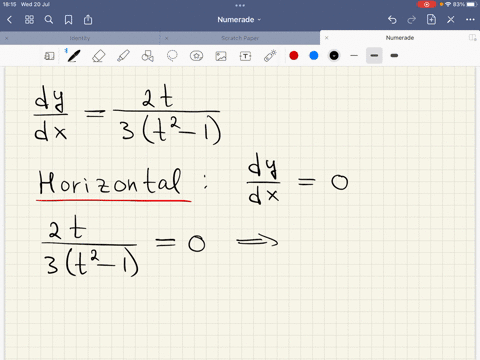Open the tab overview icon at right
This screenshot has height=360, width=480.
pos(472,37)
